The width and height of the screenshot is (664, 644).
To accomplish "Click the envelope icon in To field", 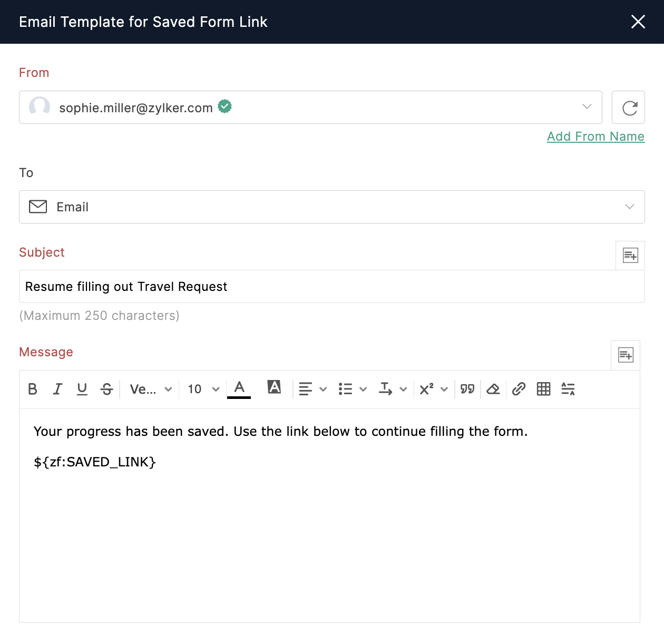I will point(38,207).
